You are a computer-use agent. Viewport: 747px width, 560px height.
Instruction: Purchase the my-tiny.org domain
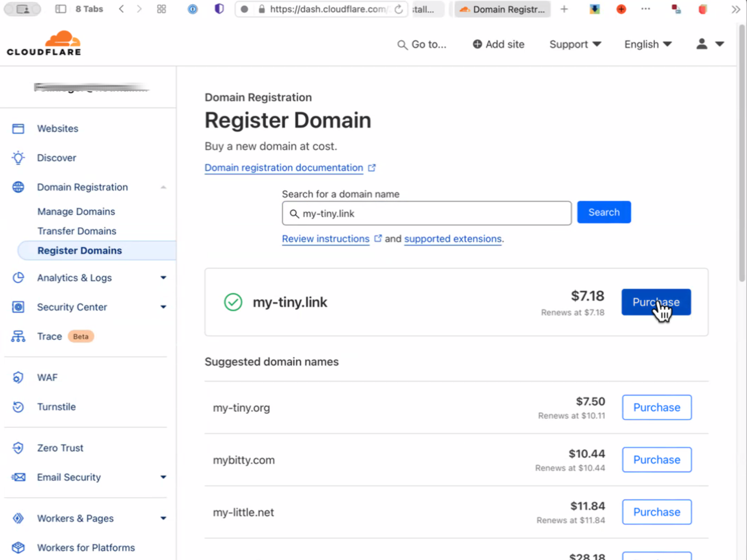[657, 407]
